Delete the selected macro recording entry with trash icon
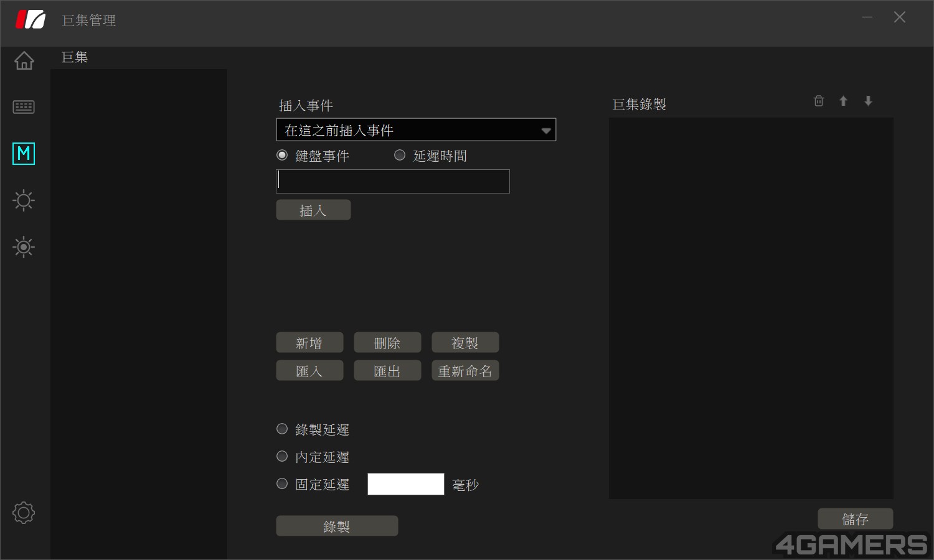The height and width of the screenshot is (560, 934). (819, 101)
